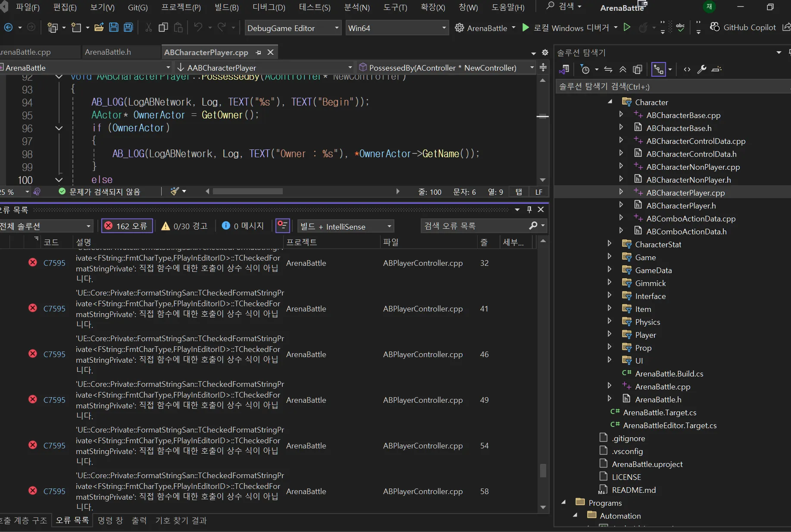Collapse code fold at line 96

(x=59, y=128)
